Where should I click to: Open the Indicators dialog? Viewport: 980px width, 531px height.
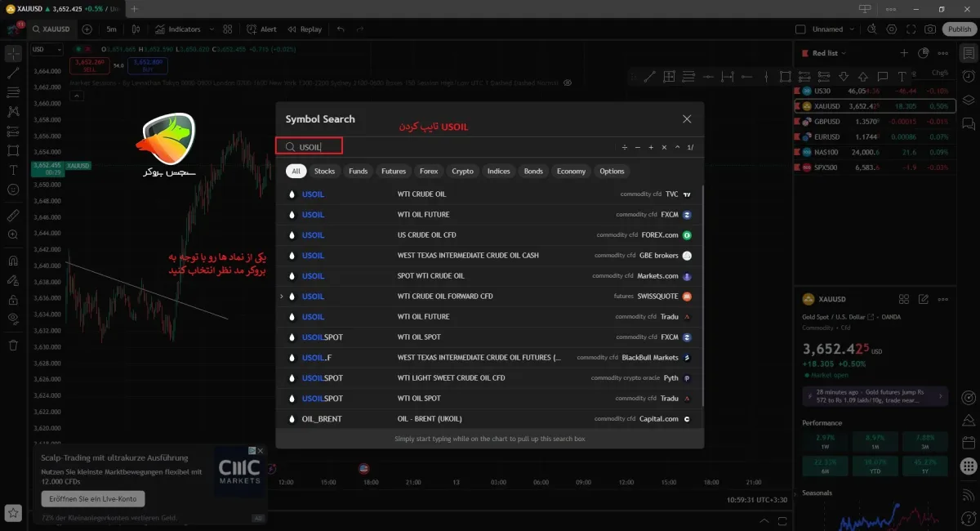[178, 29]
